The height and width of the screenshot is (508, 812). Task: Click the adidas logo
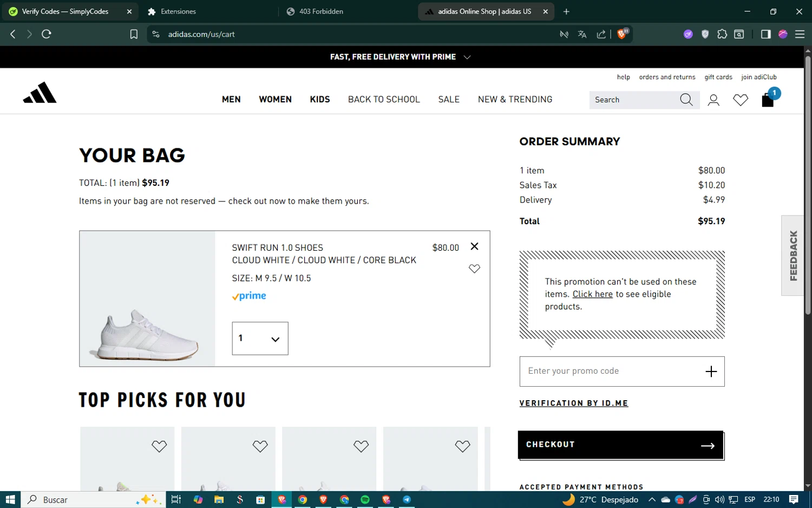point(40,93)
